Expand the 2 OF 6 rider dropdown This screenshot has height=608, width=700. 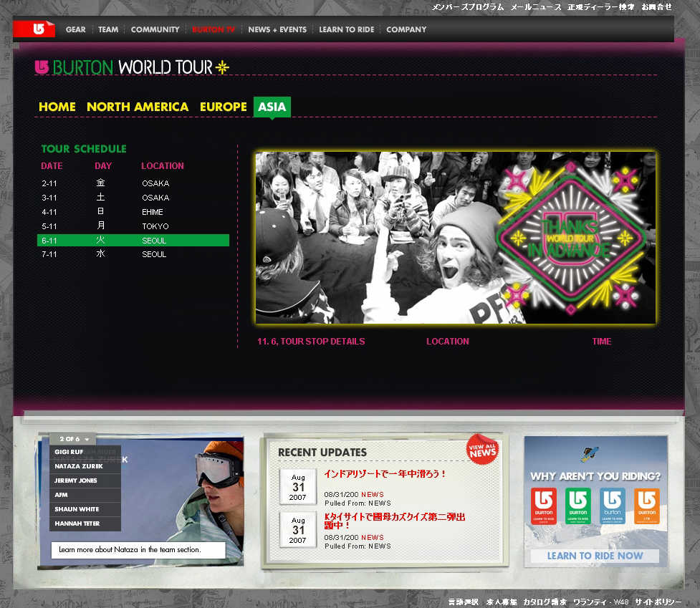pyautogui.click(x=73, y=439)
